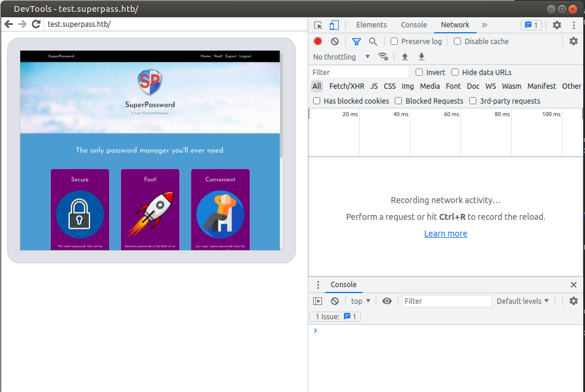Image resolution: width=585 pixels, height=392 pixels.
Task: Enable Preserve log checkbox
Action: click(x=394, y=41)
